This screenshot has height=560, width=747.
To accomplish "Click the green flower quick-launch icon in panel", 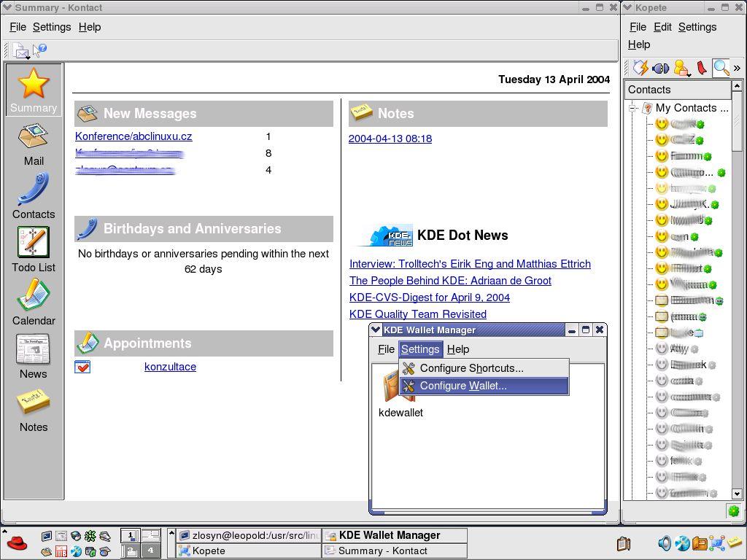I will click(x=90, y=536).
